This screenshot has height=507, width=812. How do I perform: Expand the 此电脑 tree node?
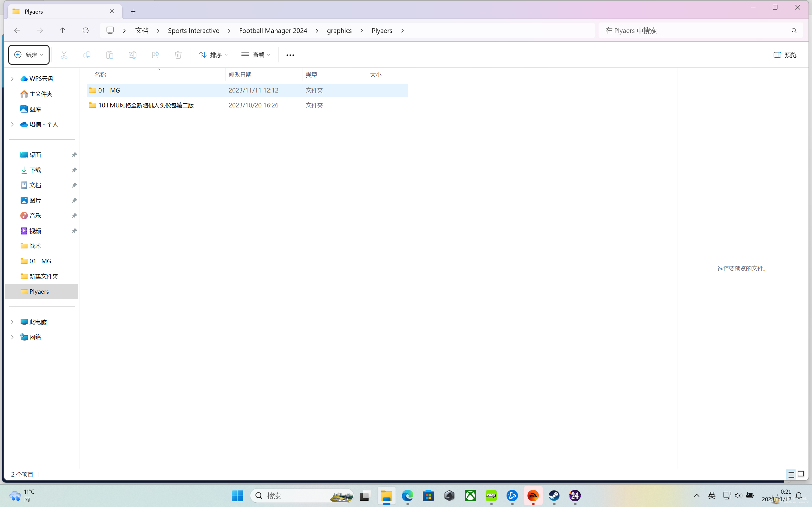click(x=12, y=322)
